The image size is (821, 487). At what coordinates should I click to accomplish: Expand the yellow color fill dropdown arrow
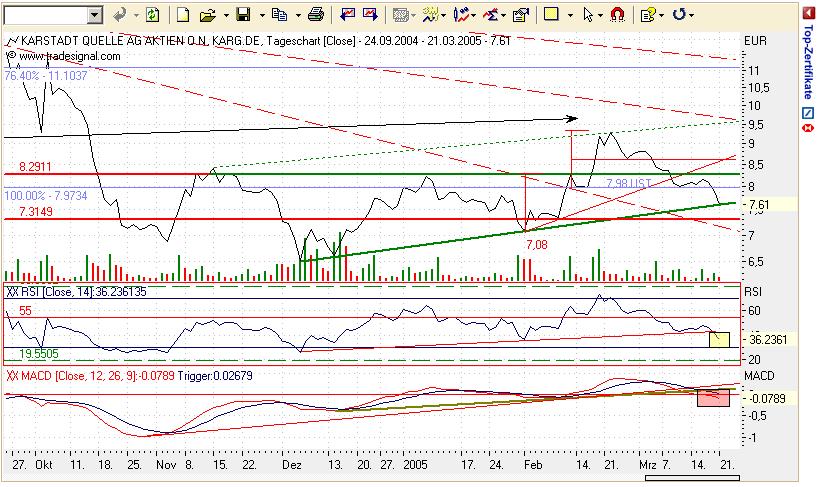pyautogui.click(x=571, y=15)
